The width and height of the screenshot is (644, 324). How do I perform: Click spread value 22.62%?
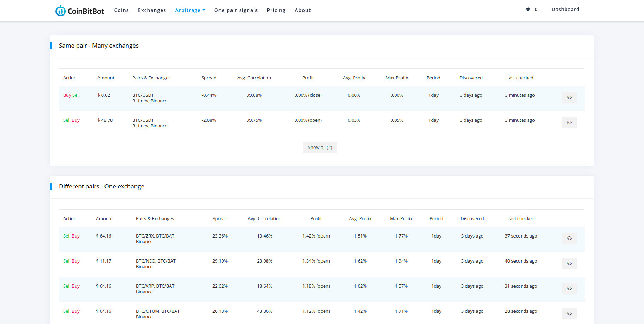point(220,286)
